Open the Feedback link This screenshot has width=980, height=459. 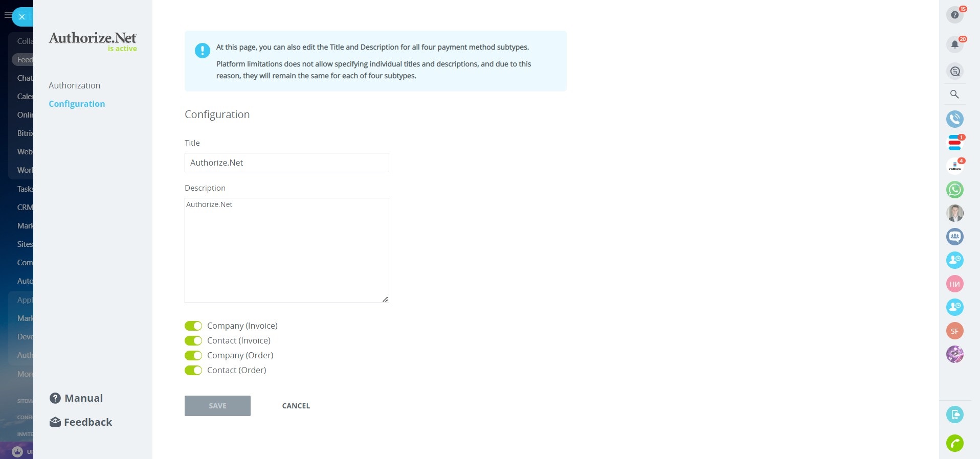[x=80, y=422]
